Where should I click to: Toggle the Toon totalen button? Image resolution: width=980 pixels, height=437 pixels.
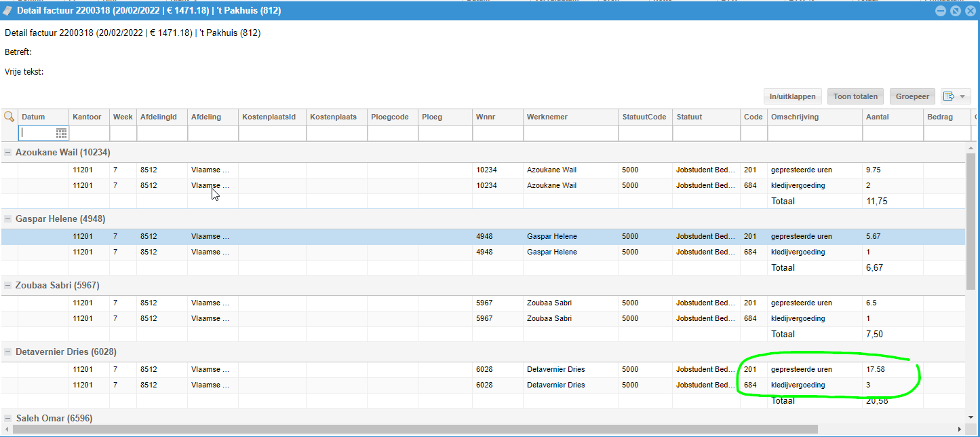tap(855, 96)
